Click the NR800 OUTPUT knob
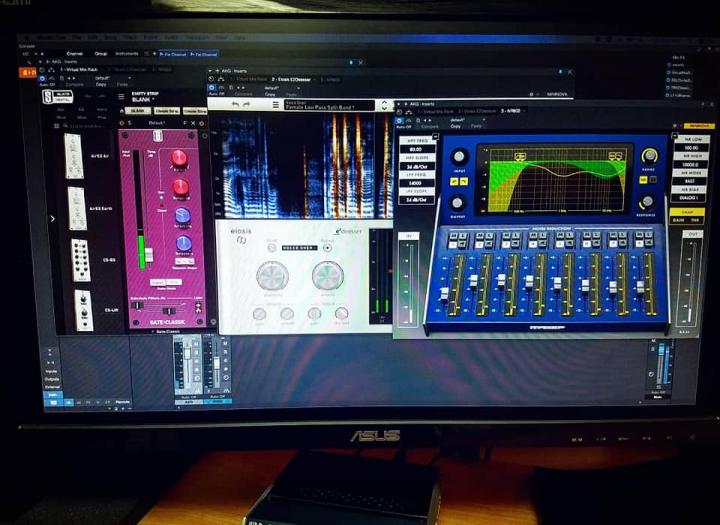The width and height of the screenshot is (720, 525). click(x=457, y=203)
